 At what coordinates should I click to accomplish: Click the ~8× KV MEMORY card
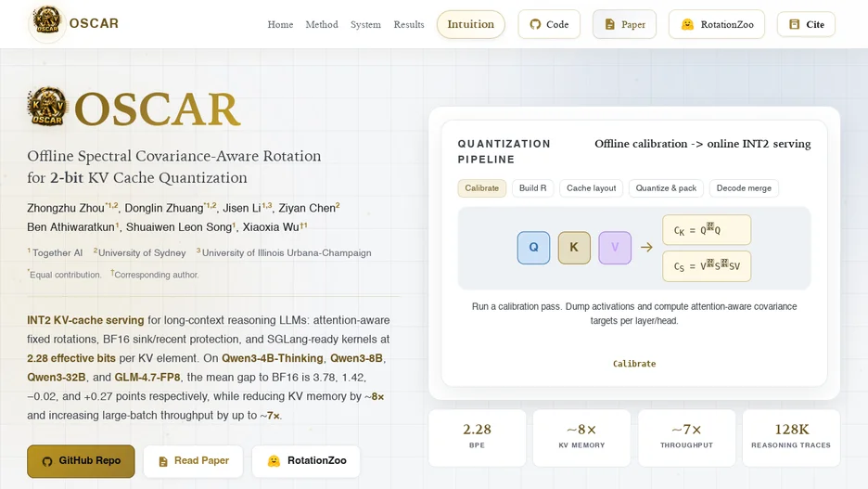pos(581,436)
